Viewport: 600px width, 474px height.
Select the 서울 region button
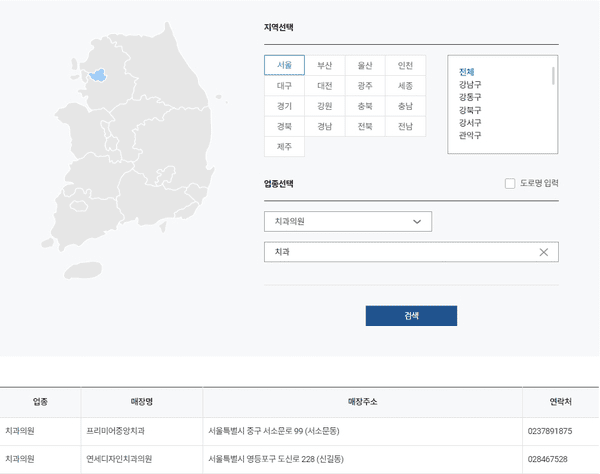coord(284,65)
